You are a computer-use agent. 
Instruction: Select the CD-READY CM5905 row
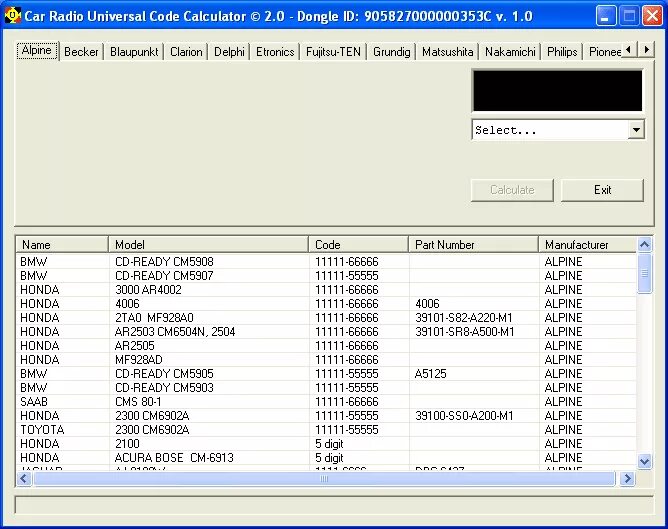pyautogui.click(x=326, y=374)
